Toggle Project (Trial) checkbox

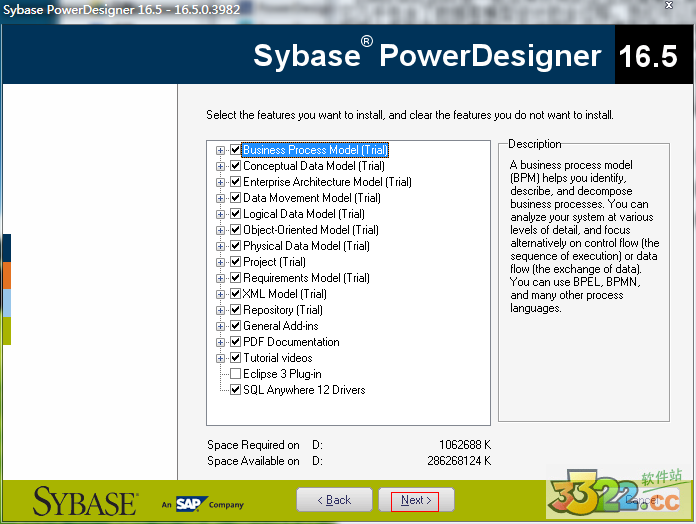pyautogui.click(x=236, y=261)
